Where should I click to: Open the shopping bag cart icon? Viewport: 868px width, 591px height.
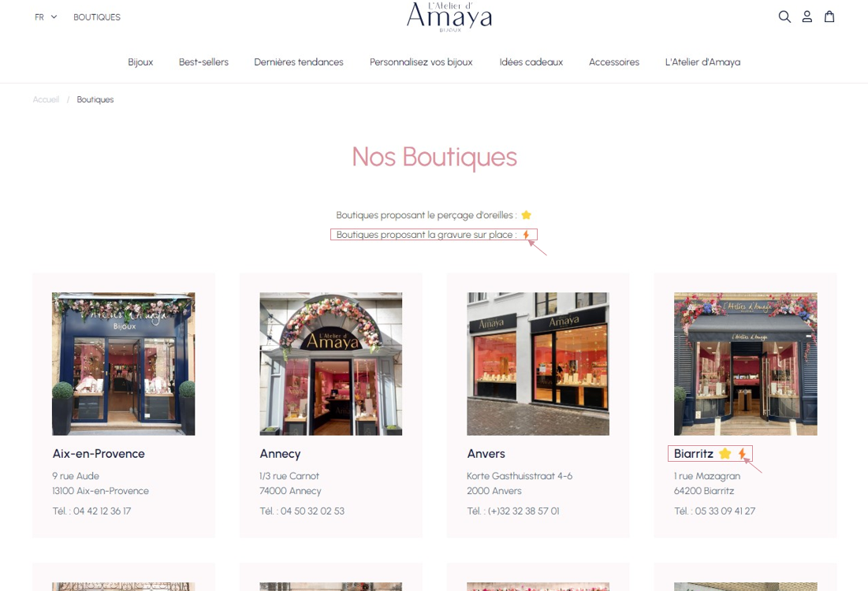(829, 17)
